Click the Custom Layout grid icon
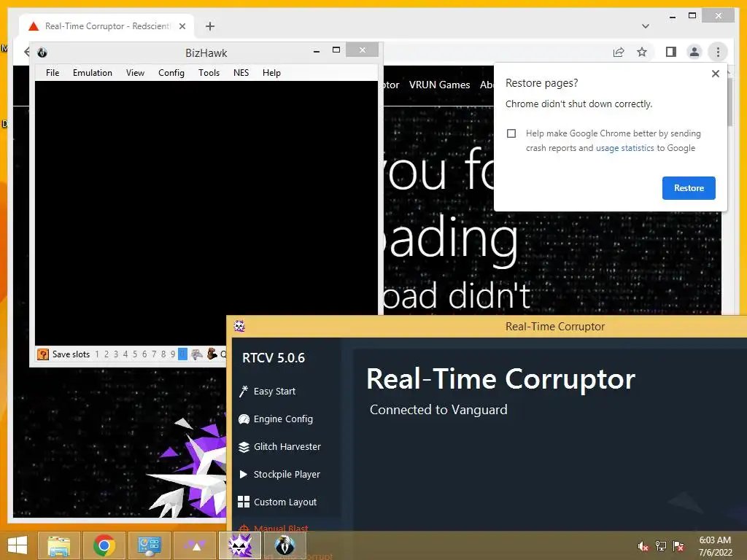 click(x=244, y=502)
